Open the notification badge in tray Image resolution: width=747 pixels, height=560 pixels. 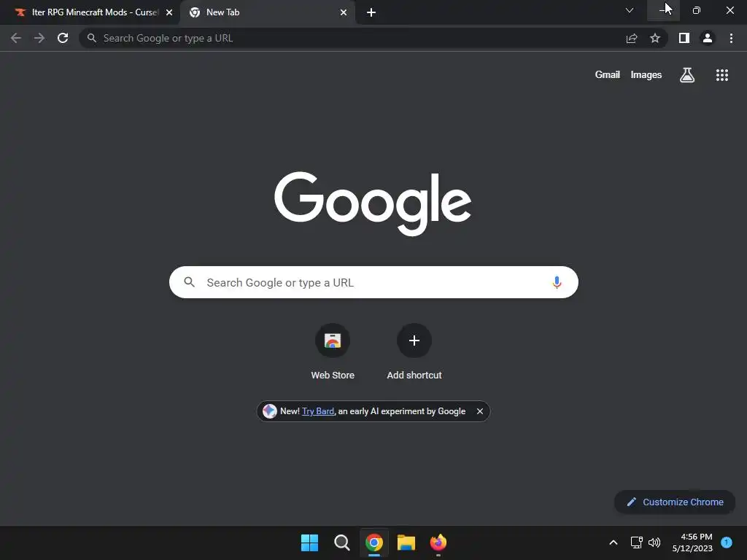pyautogui.click(x=727, y=542)
